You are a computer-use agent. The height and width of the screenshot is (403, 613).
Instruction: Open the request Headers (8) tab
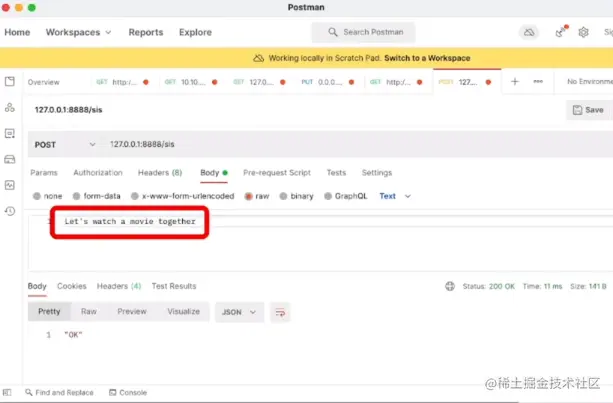[160, 173]
